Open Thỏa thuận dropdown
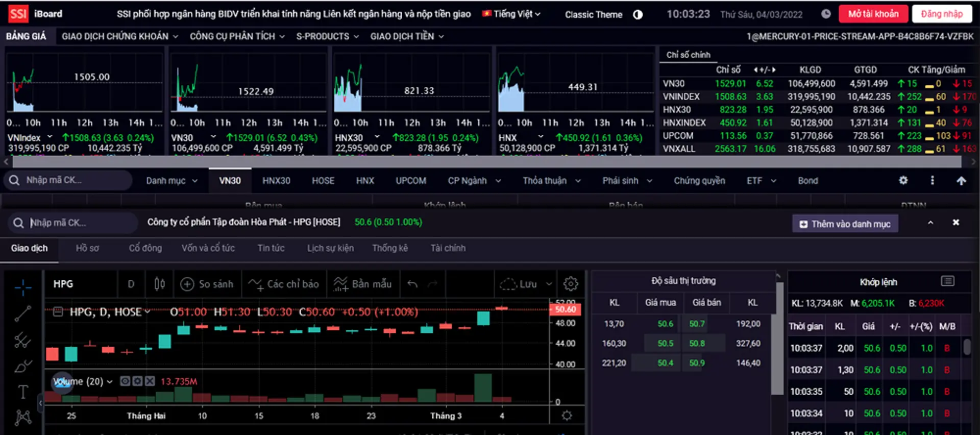The height and width of the screenshot is (435, 980). 552,181
